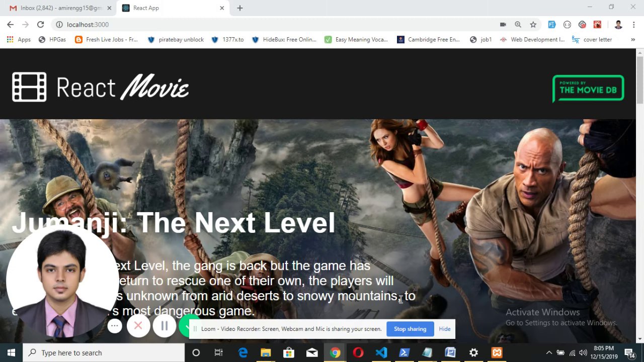View site information icon in address bar
The image size is (644, 362).
[59, 24]
